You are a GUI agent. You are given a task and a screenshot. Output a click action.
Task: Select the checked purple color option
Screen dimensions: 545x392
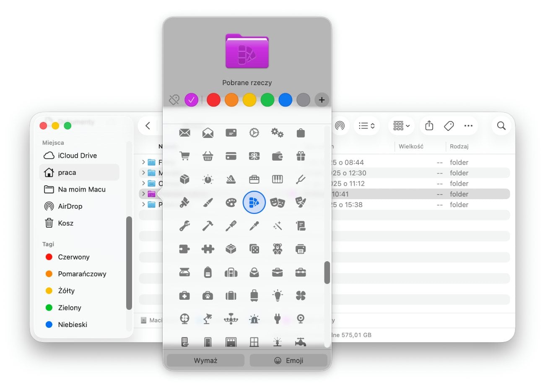click(x=191, y=100)
